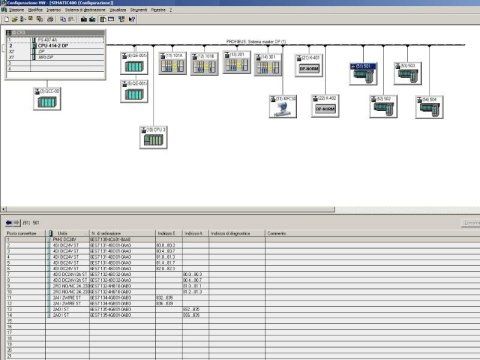The image size is (480, 360).
Task: Select the 4DO DC24V/2A ST row in slot 7
Action: tap(243, 274)
